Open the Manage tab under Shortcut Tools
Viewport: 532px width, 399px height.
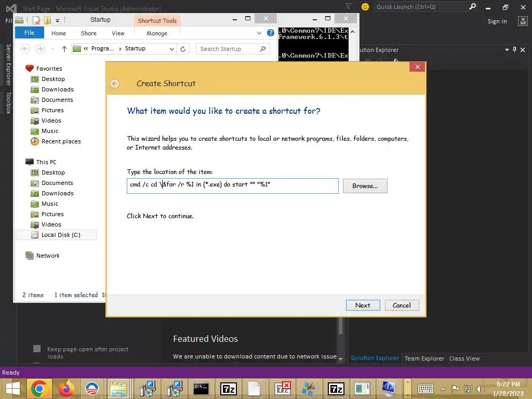coord(157,33)
